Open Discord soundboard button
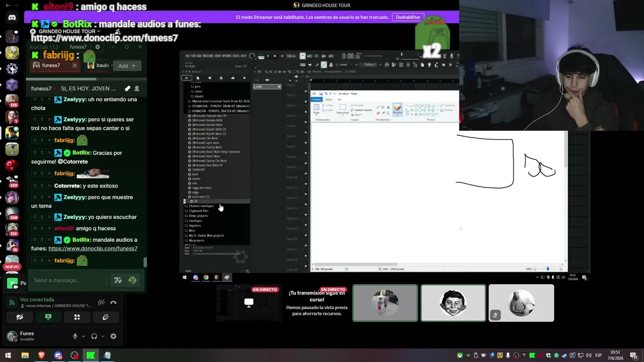 (106, 317)
